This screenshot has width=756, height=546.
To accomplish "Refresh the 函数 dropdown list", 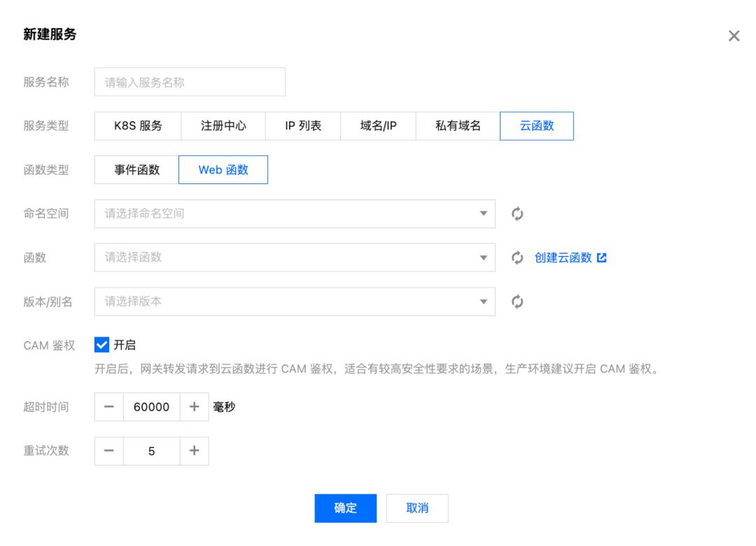I will tap(517, 258).
